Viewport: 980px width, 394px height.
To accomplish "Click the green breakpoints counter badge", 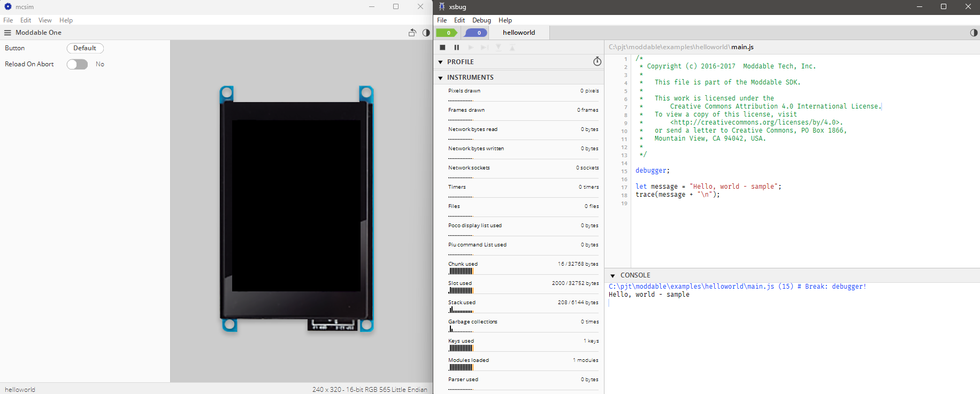I will pos(447,33).
